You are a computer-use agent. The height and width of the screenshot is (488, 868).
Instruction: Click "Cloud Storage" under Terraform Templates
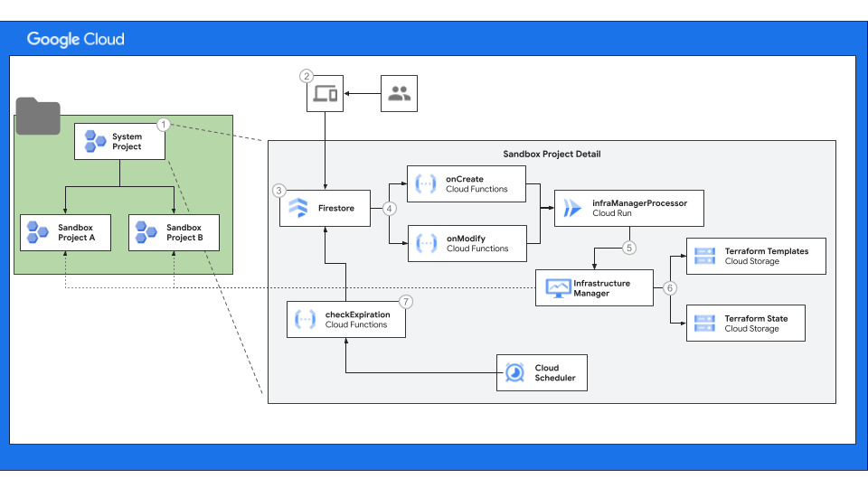[751, 261]
